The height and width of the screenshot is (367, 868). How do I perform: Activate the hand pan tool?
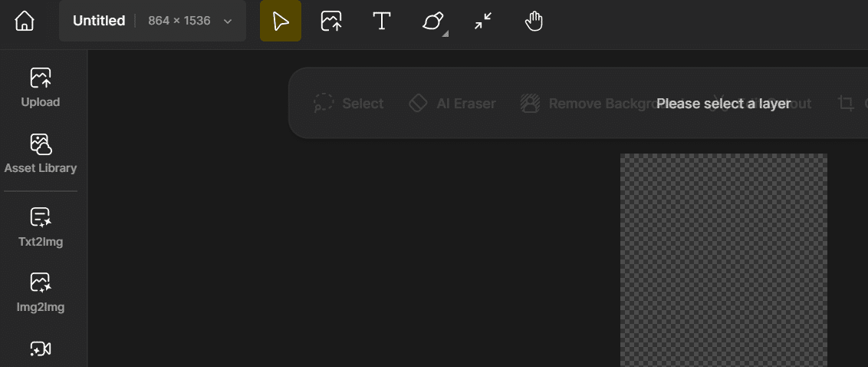click(x=534, y=21)
